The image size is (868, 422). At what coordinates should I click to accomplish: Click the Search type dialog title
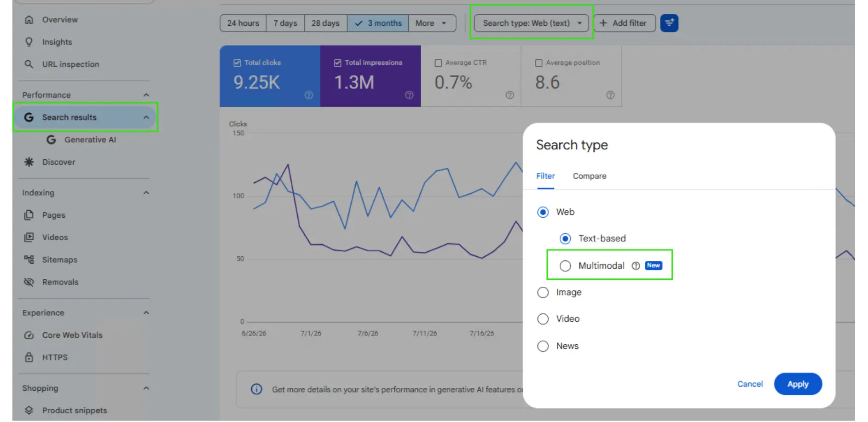(572, 145)
